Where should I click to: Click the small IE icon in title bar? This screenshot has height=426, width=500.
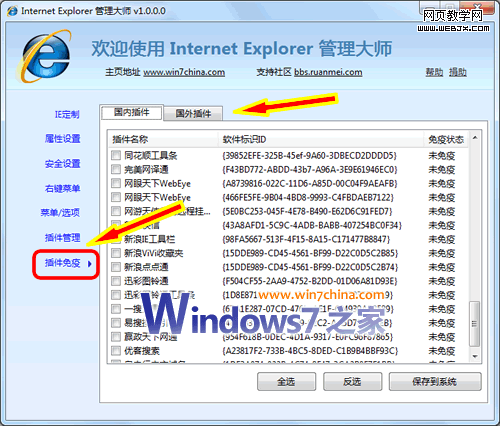coord(12,11)
